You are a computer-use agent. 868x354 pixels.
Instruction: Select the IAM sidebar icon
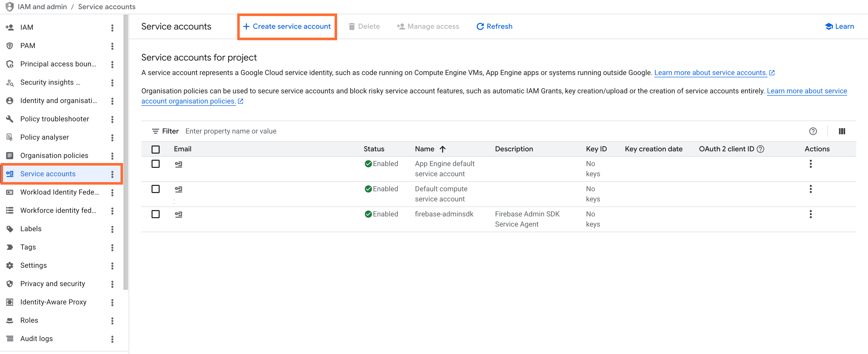[x=9, y=27]
